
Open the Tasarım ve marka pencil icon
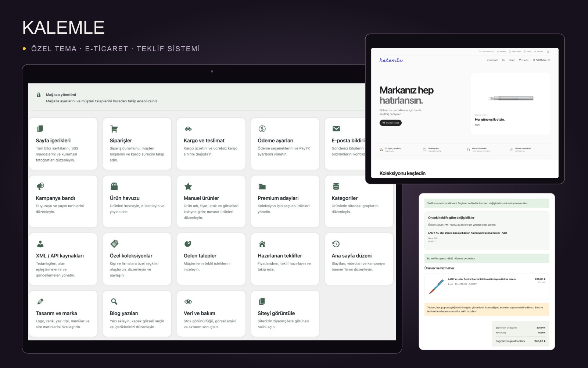click(40, 301)
